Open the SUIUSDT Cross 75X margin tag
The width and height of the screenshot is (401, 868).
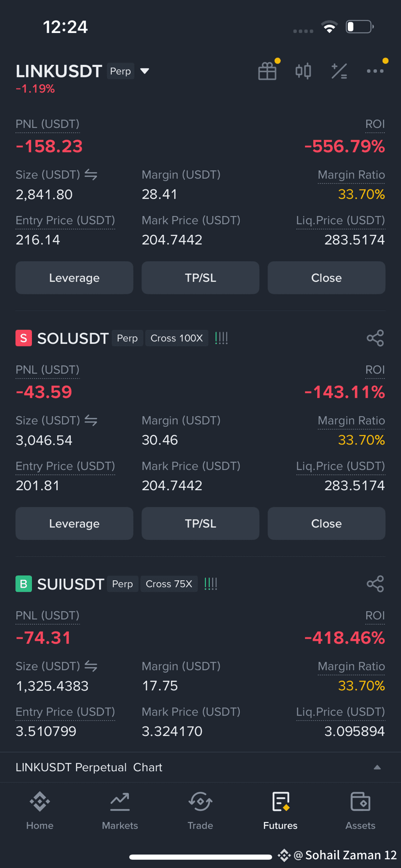(x=169, y=584)
